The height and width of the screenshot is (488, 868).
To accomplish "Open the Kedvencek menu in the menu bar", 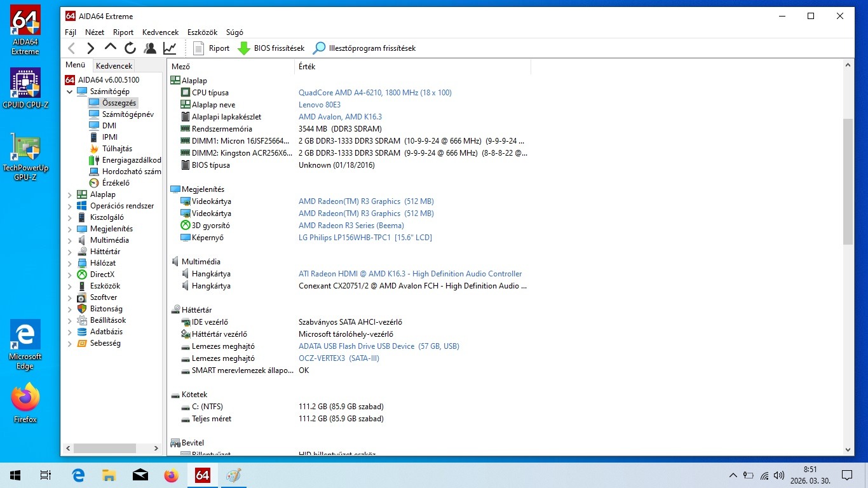I will [160, 32].
